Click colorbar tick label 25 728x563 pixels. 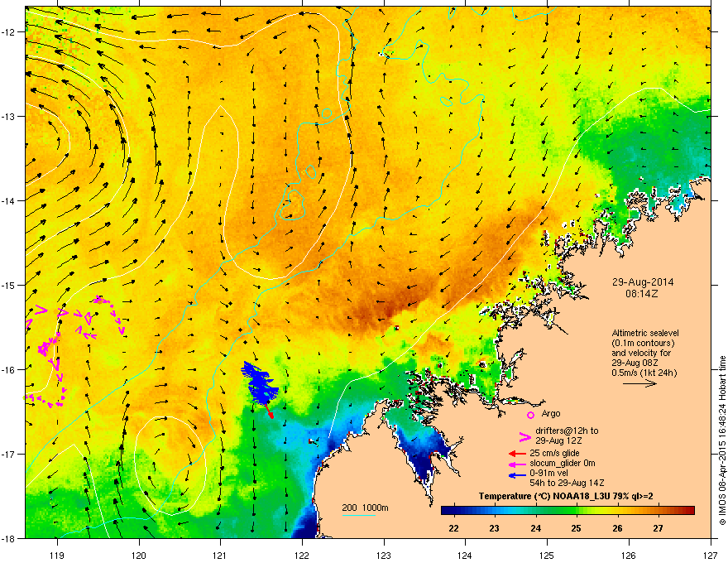pyautogui.click(x=576, y=528)
